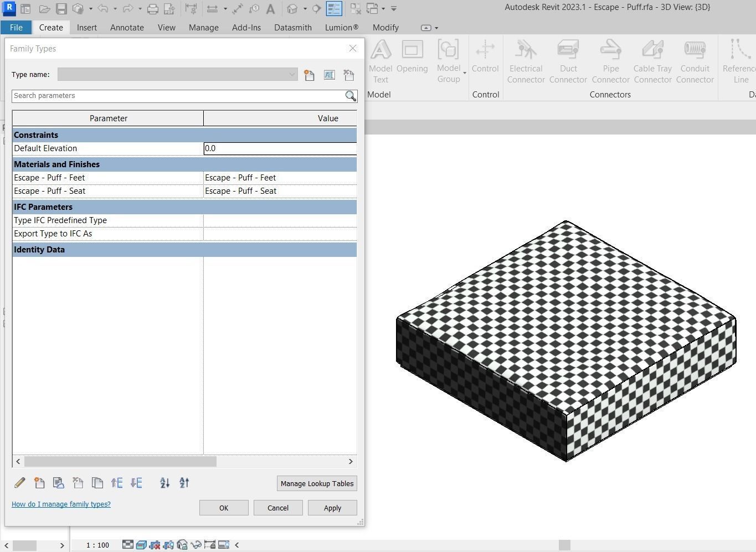Screen dimensions: 756x552
Task: Sort parameters in descending order
Action: point(184,483)
